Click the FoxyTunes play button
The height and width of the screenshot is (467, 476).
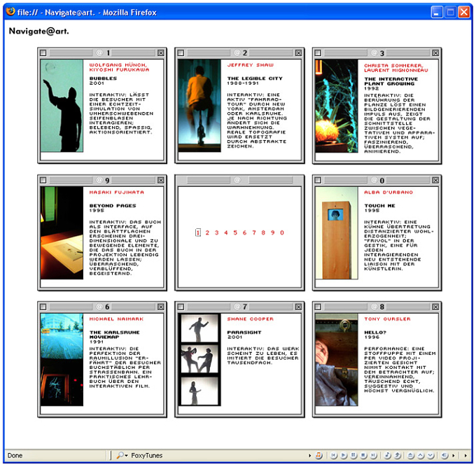tap(344, 455)
